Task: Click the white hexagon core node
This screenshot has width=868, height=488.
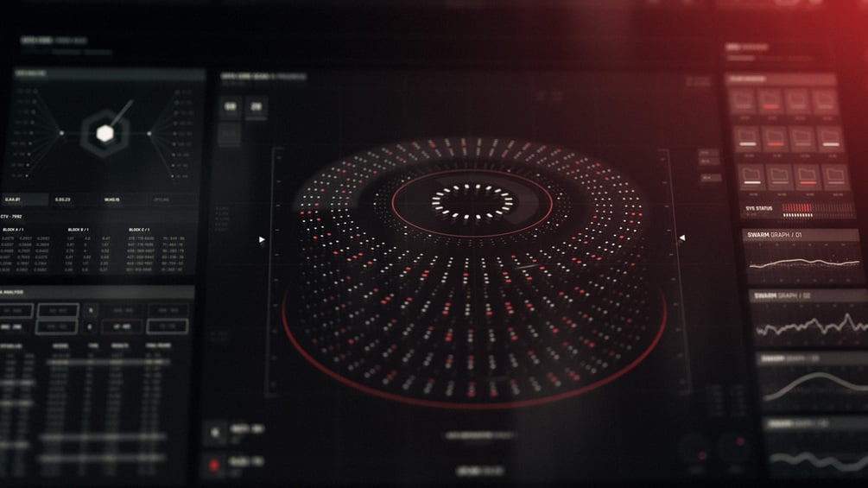Action: [105, 133]
